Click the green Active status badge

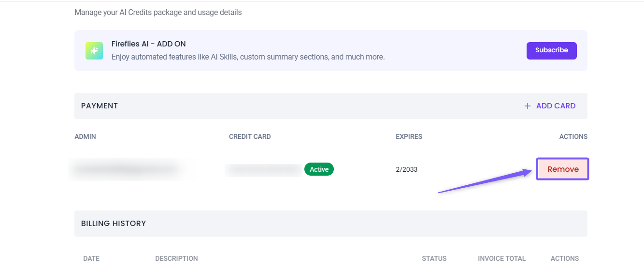coord(319,169)
